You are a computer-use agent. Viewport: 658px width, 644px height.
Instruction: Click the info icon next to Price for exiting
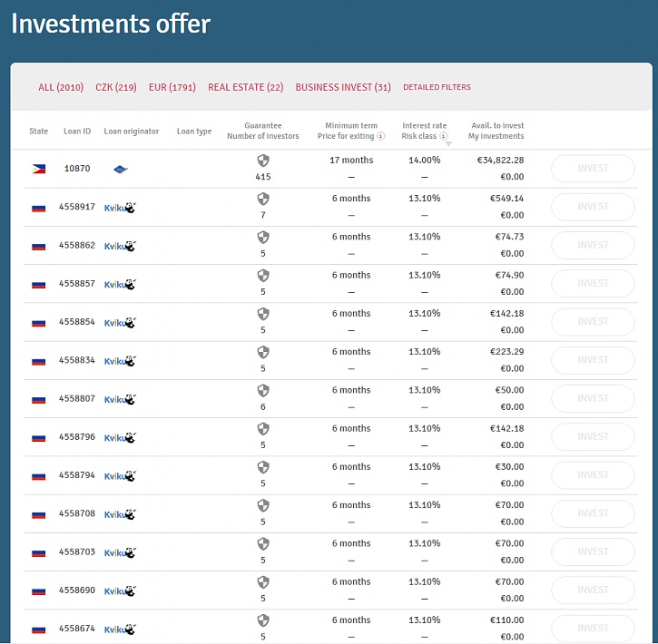(x=380, y=136)
